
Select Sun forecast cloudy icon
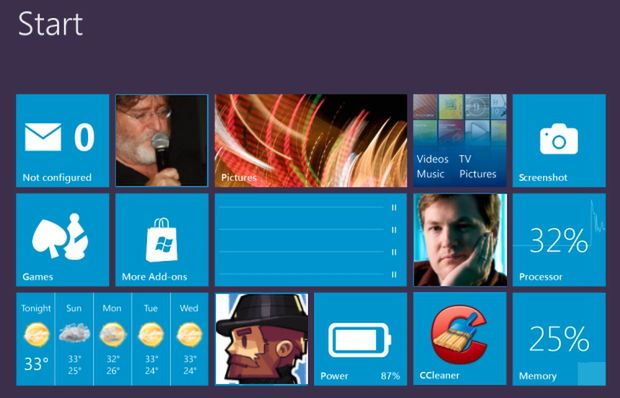[x=74, y=333]
